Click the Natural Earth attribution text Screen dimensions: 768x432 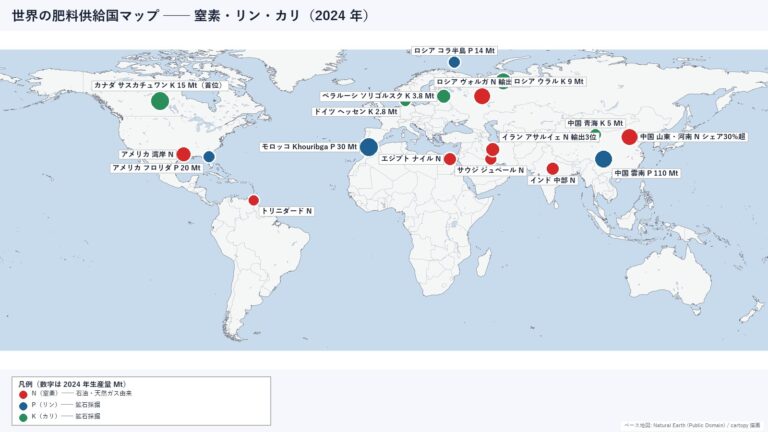pos(692,426)
